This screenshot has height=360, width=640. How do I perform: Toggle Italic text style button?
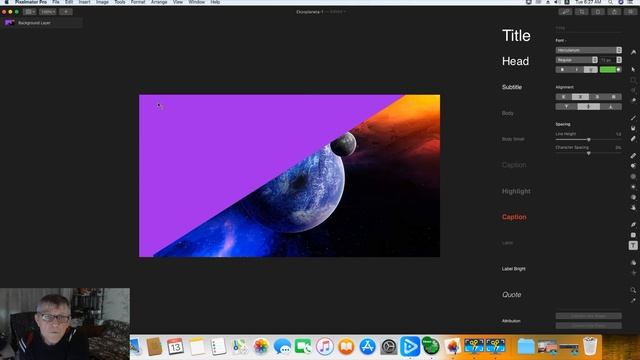577,70
